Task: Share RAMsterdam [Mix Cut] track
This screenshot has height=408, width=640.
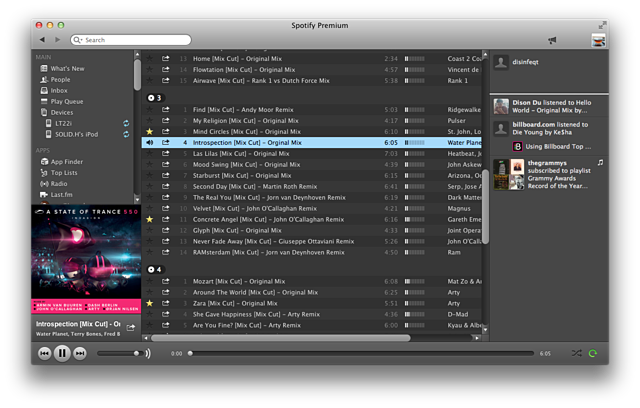Action: pyautogui.click(x=165, y=252)
